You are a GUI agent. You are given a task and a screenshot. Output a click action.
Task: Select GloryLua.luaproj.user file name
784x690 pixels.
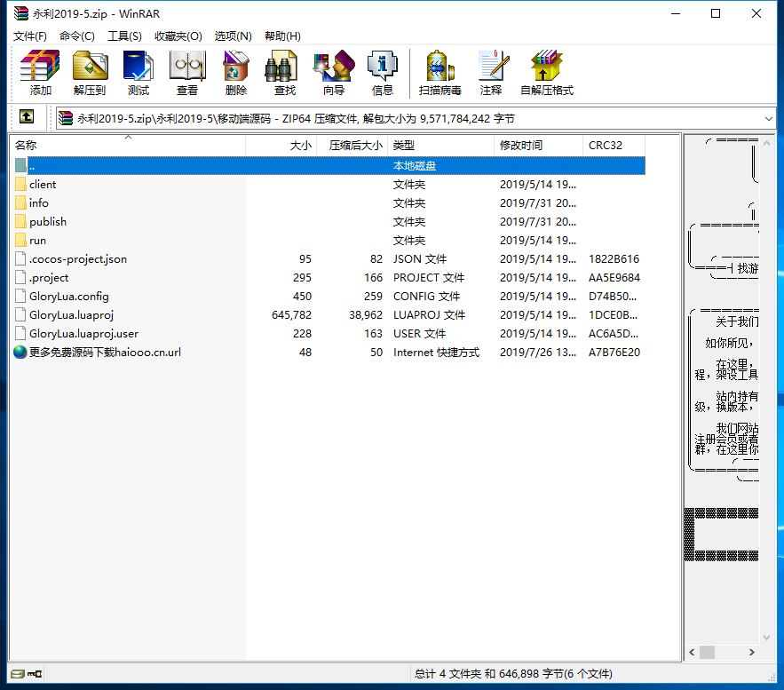click(84, 334)
